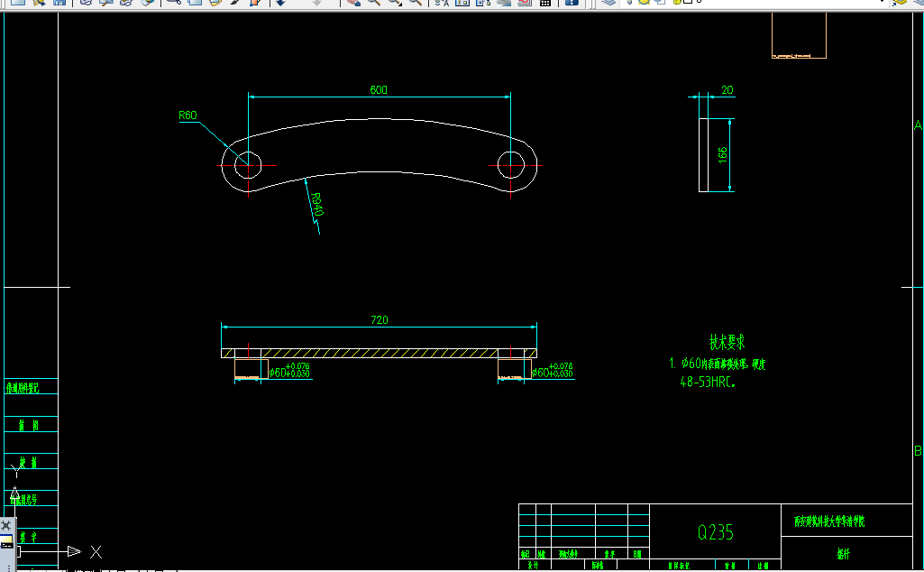
Task: Select the right φ60 tolerance dimension
Action: tap(553, 370)
